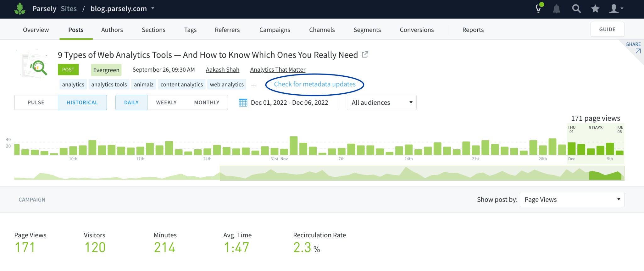
Task: Go to the Posts tab
Action: (76, 30)
